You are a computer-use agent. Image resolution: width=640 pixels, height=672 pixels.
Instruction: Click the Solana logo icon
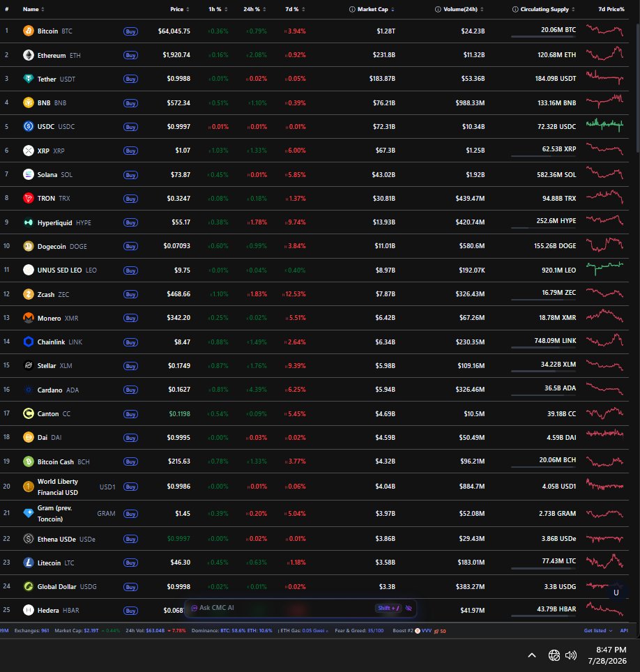(29, 174)
